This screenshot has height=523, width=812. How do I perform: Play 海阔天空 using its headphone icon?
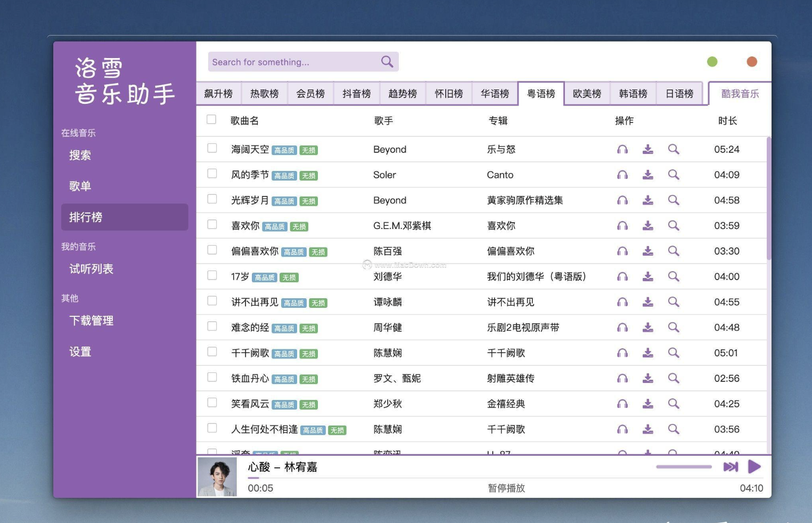(x=622, y=149)
